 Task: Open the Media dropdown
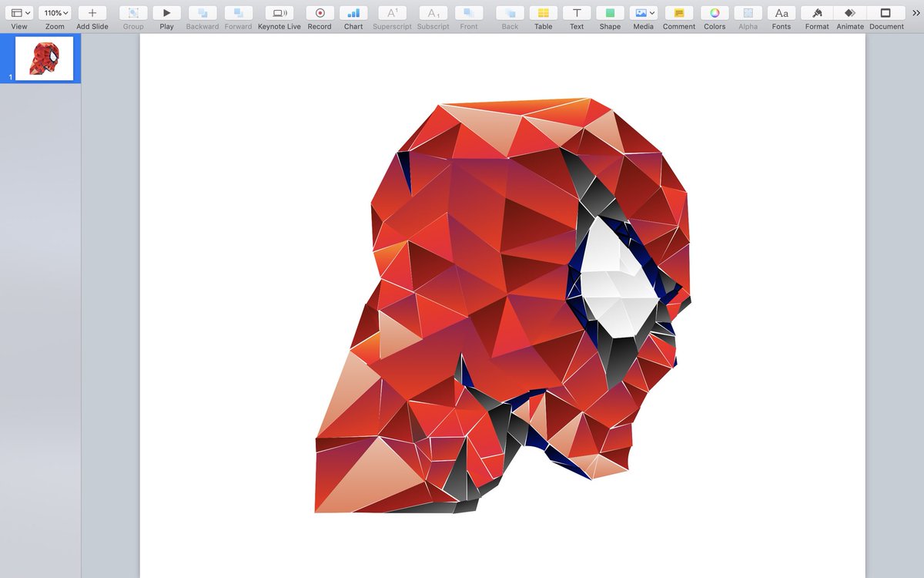point(644,13)
